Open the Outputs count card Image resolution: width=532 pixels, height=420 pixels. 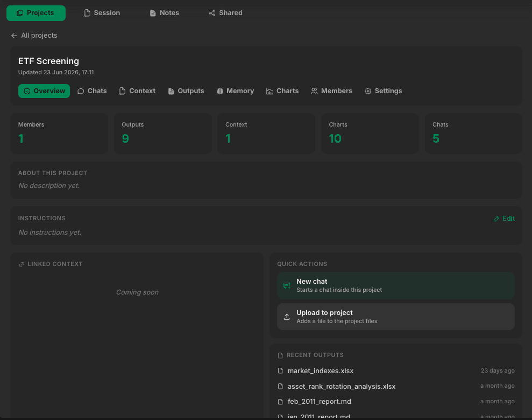(163, 134)
